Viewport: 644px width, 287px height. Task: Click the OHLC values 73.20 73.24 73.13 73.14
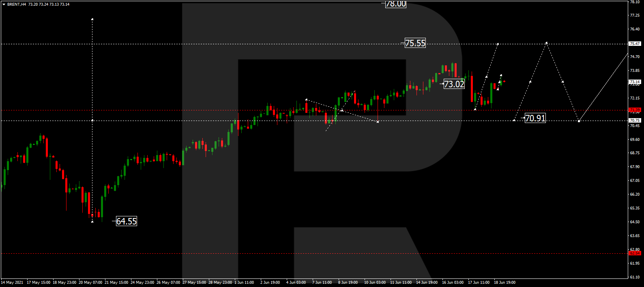[49, 4]
